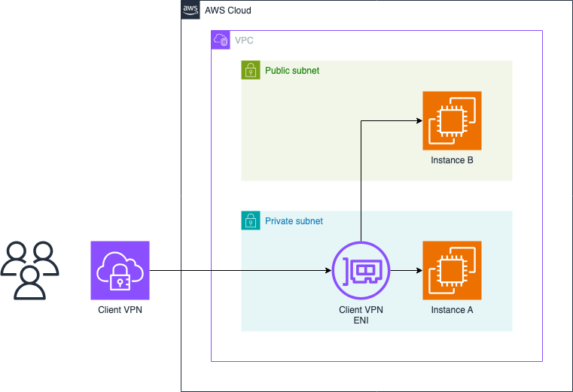Select the Instance A EC2 icon
This screenshot has height=392, width=573.
click(452, 270)
